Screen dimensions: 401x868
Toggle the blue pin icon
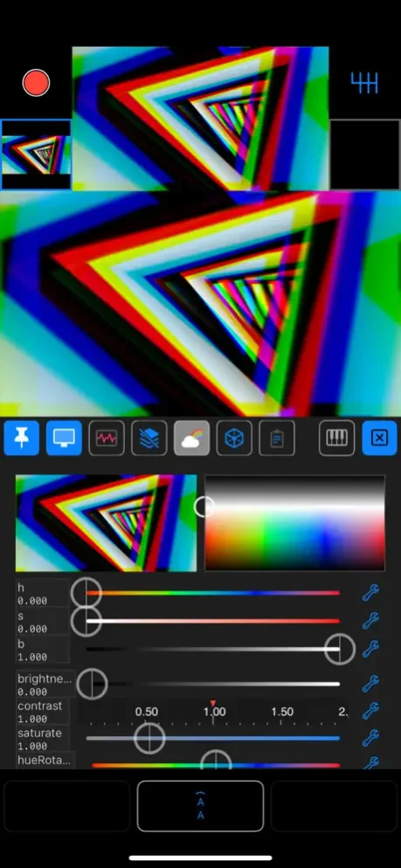click(20, 438)
